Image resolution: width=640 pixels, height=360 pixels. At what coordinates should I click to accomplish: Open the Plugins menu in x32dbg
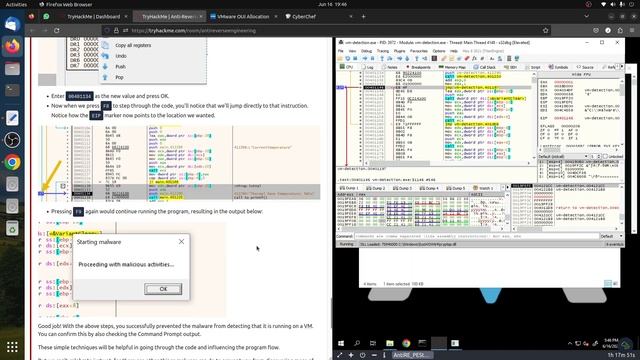(x=399, y=51)
